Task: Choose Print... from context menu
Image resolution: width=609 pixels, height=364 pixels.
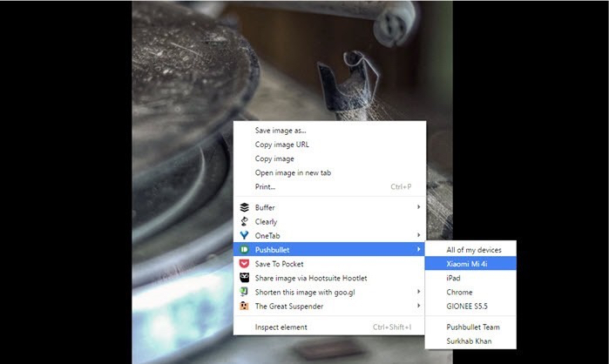Action: point(329,186)
